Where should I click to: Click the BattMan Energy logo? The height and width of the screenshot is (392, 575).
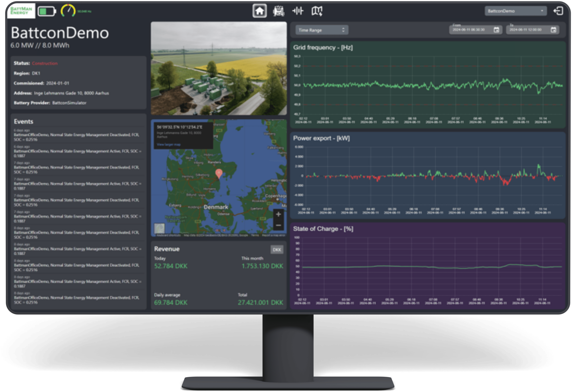point(21,11)
